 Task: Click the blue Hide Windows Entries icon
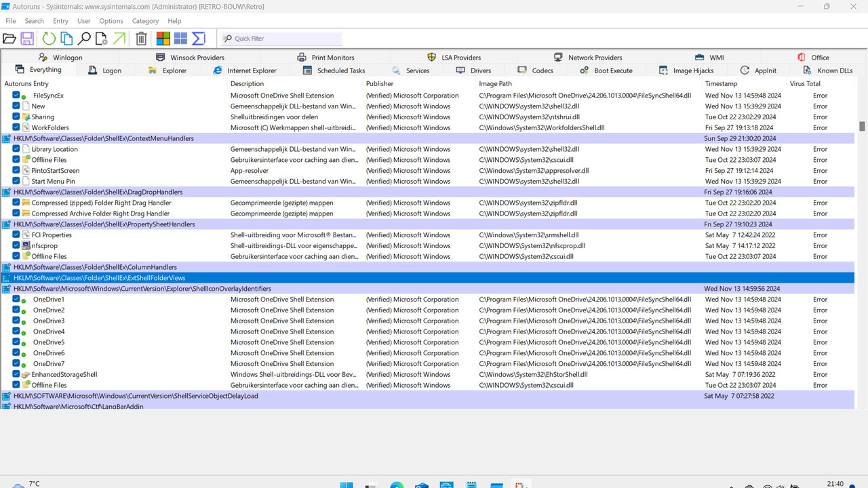180,39
